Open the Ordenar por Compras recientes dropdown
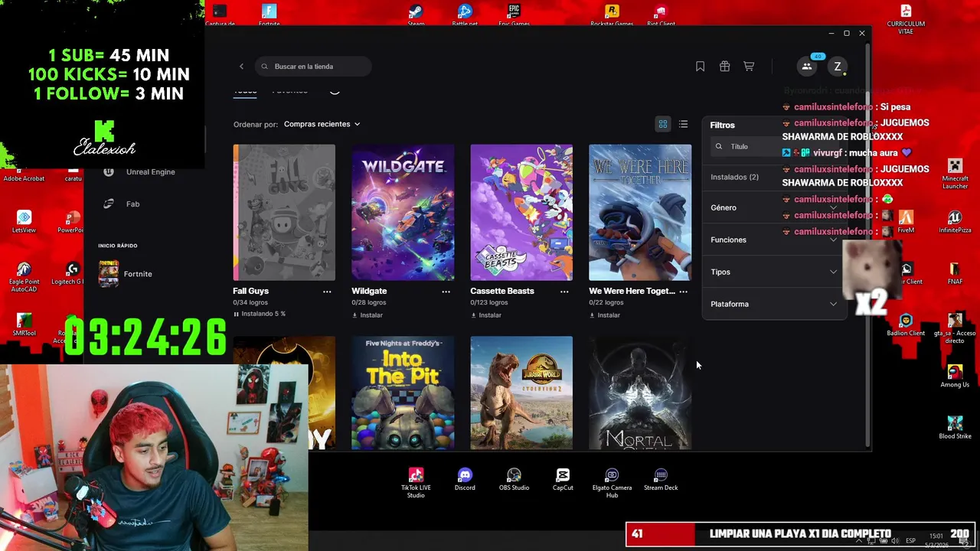 pos(322,124)
